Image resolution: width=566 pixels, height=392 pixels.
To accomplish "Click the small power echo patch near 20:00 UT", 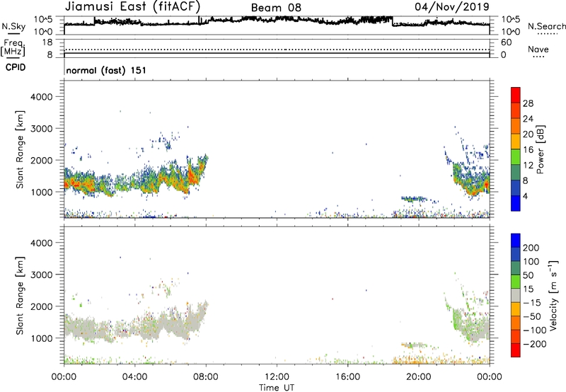I will tap(414, 199).
